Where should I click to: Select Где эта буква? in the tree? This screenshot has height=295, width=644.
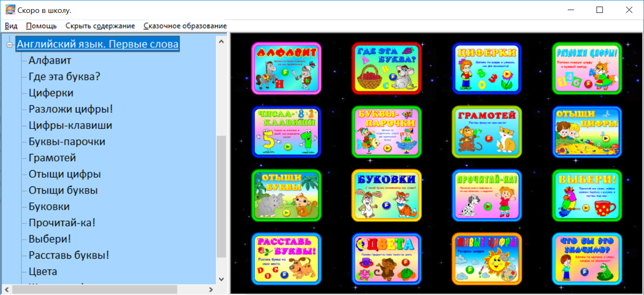64,77
